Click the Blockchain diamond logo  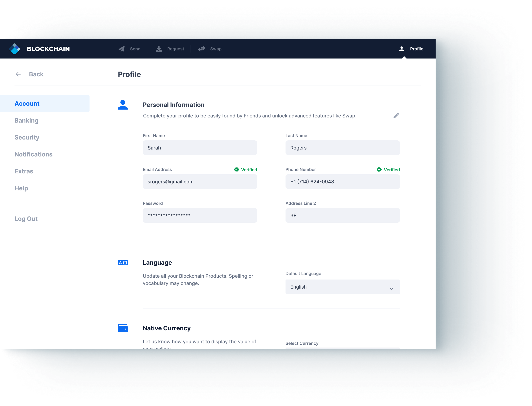pos(15,49)
